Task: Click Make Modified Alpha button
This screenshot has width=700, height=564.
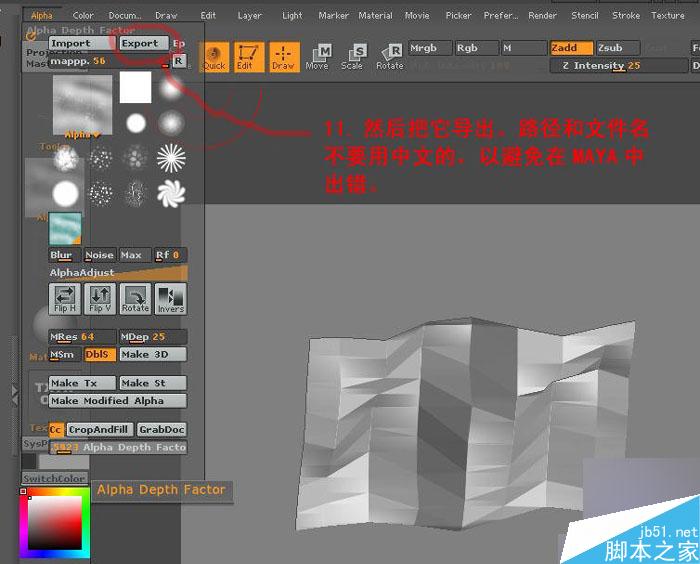Action: 118,401
